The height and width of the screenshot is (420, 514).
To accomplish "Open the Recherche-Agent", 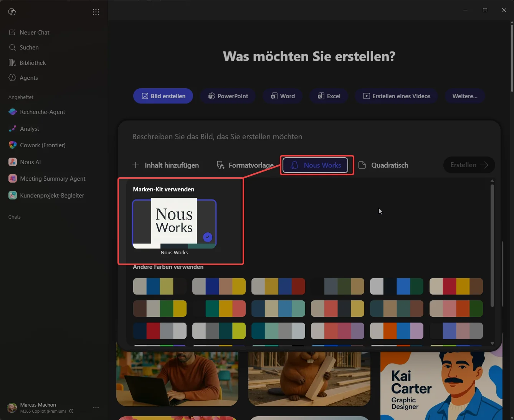I will (42, 112).
